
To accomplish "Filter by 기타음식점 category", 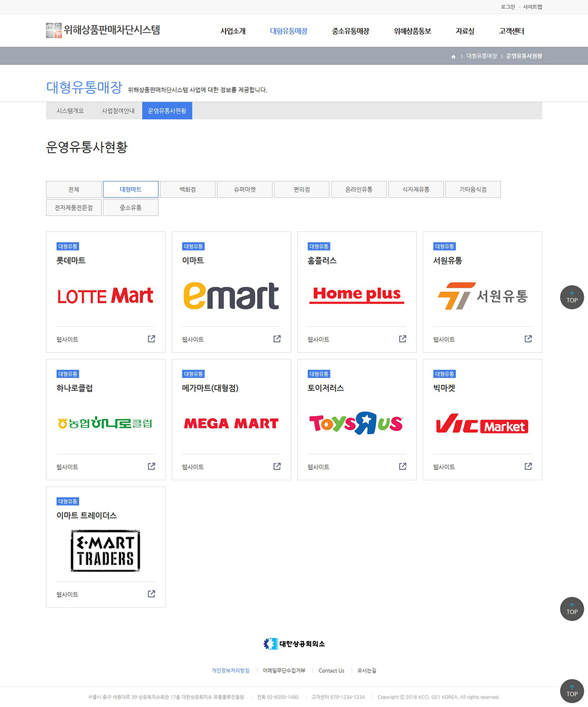I will [473, 189].
